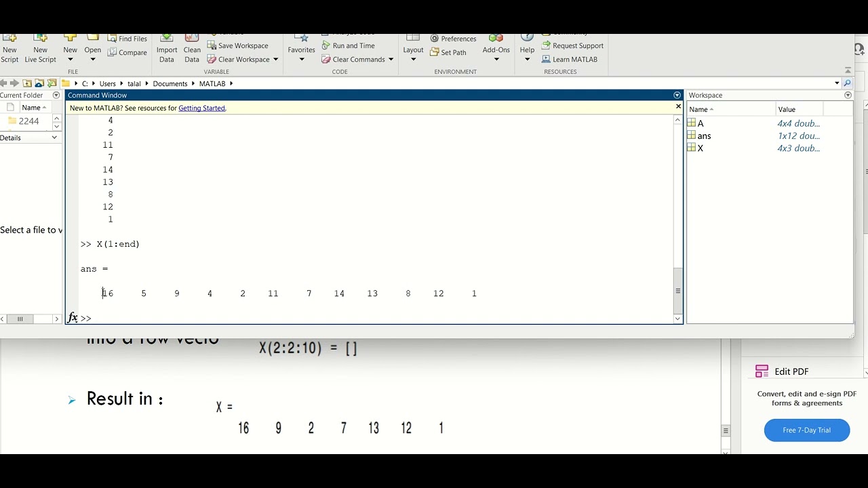Screen dimensions: 868x488
Task: Open the Workspace panel actions menu
Action: tap(848, 96)
